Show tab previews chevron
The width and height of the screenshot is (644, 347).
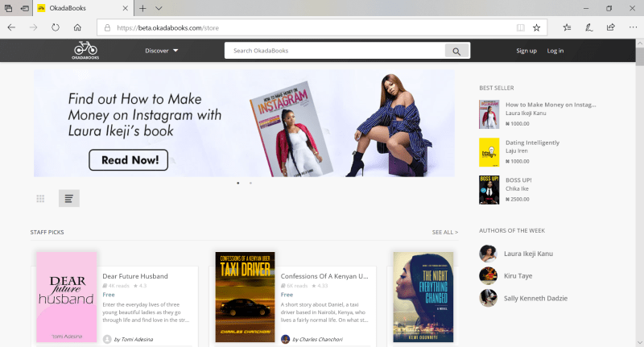coord(159,8)
